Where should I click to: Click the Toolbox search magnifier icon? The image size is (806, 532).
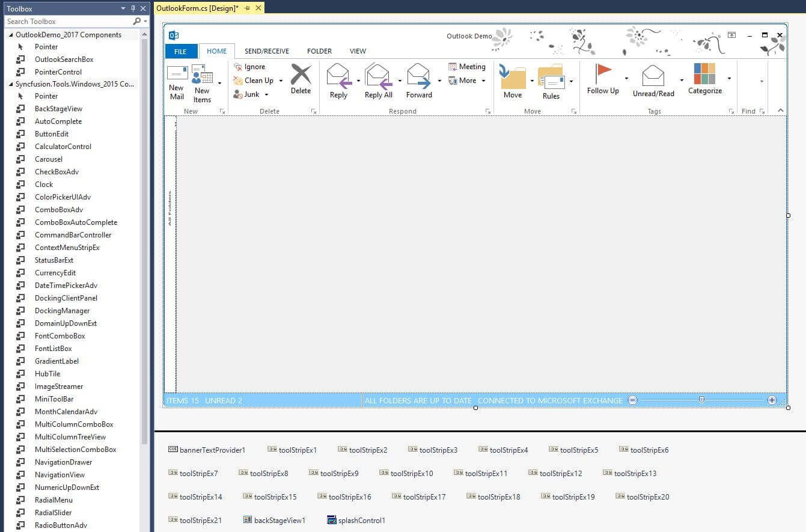point(136,21)
